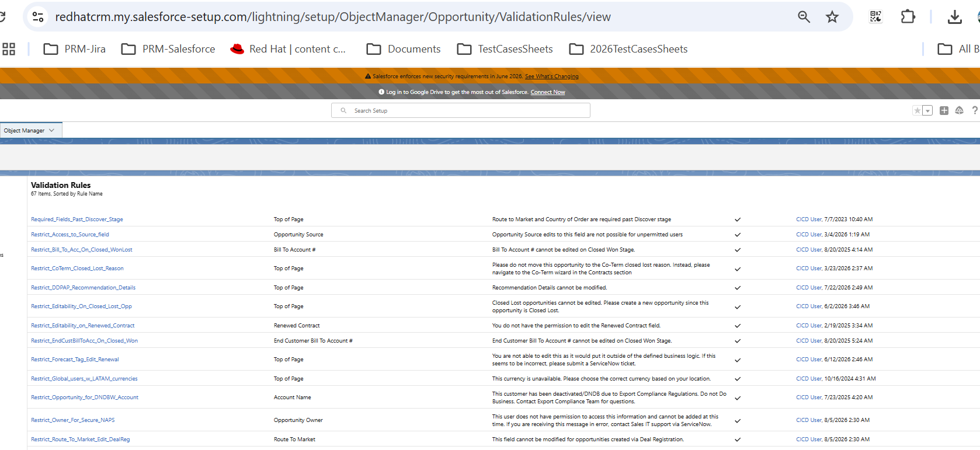Focus the Search Setup input field
980x450 pixels.
coord(461,110)
